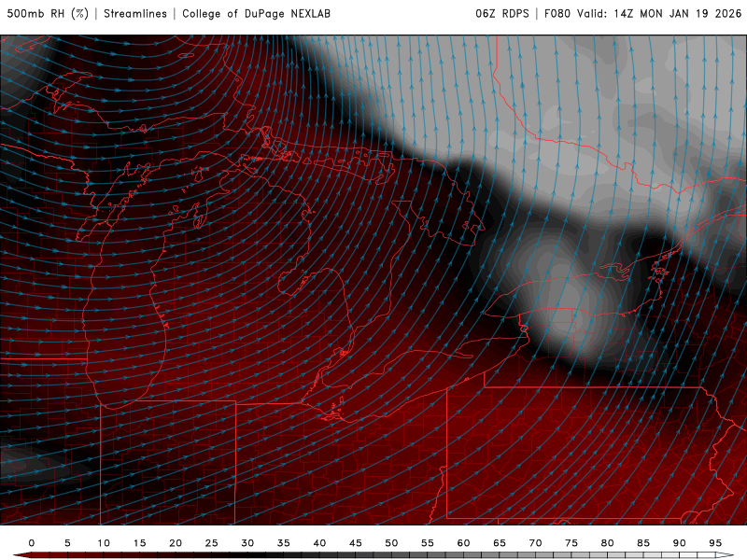The image size is (747, 560).
Task: Click the "15" tick label on color scale
Action: click(x=139, y=543)
